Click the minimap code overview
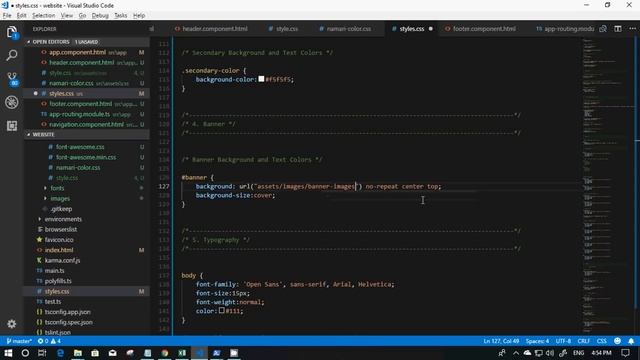 (x=607, y=186)
